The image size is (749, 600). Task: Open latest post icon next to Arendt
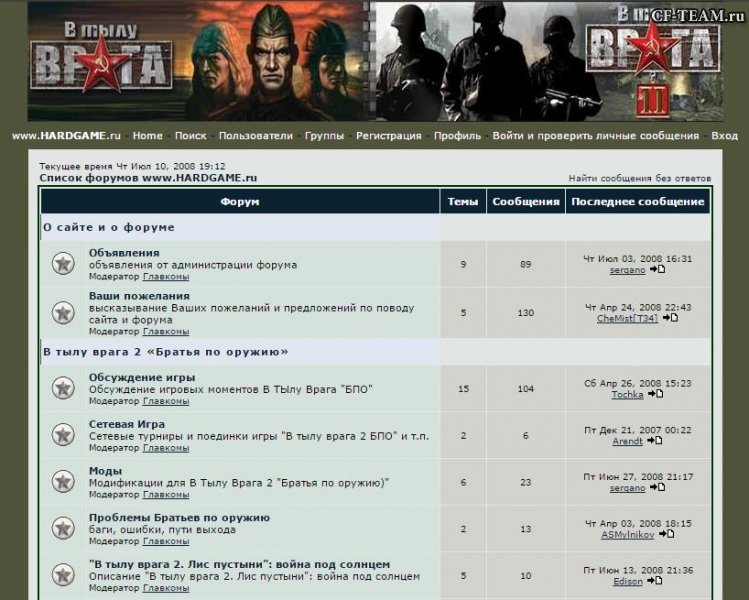point(654,441)
